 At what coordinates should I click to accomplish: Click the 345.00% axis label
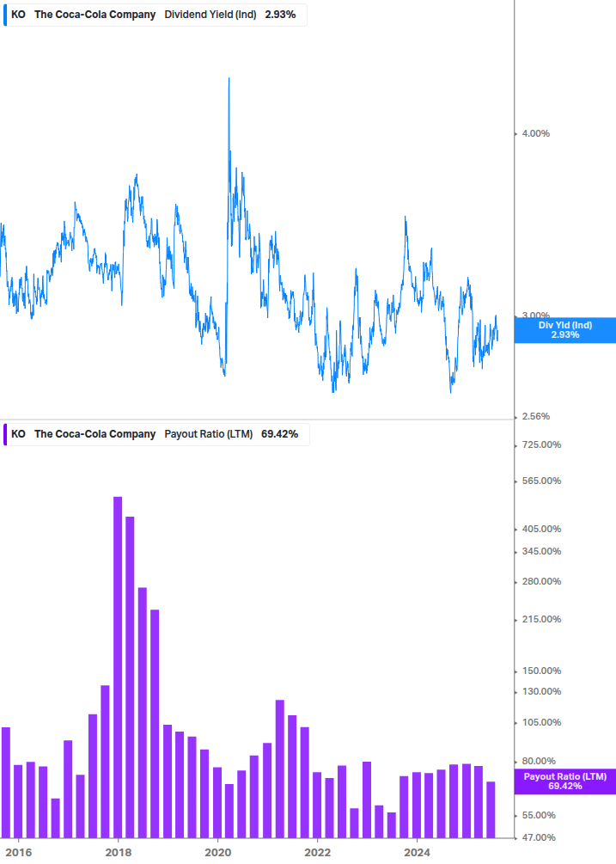coord(541,552)
